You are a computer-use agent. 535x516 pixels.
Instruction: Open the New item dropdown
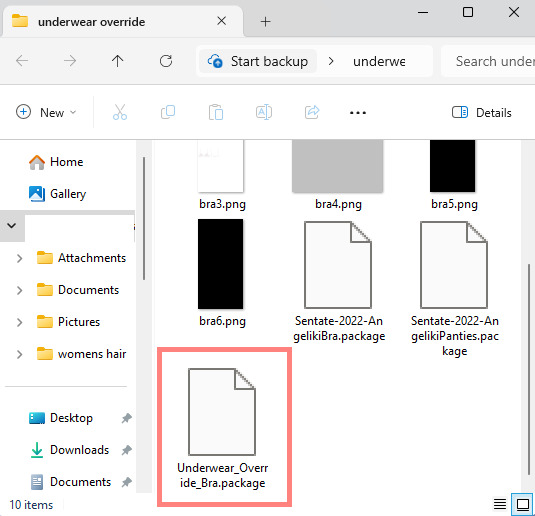coord(46,112)
